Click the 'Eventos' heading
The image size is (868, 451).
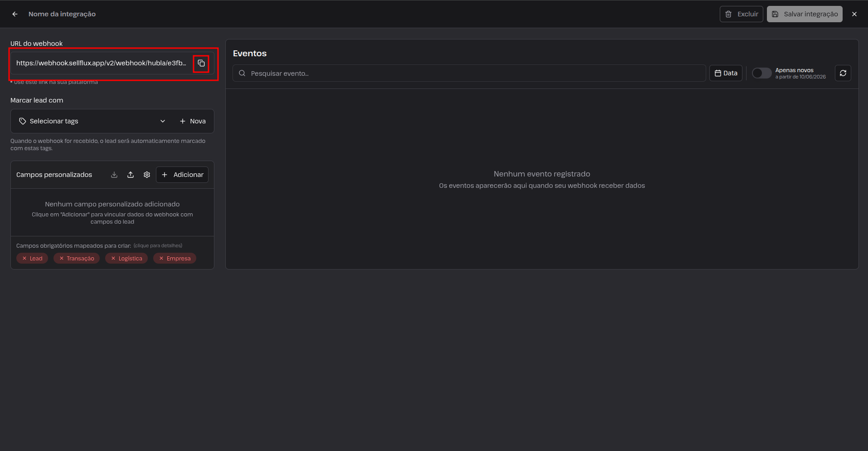pyautogui.click(x=250, y=54)
